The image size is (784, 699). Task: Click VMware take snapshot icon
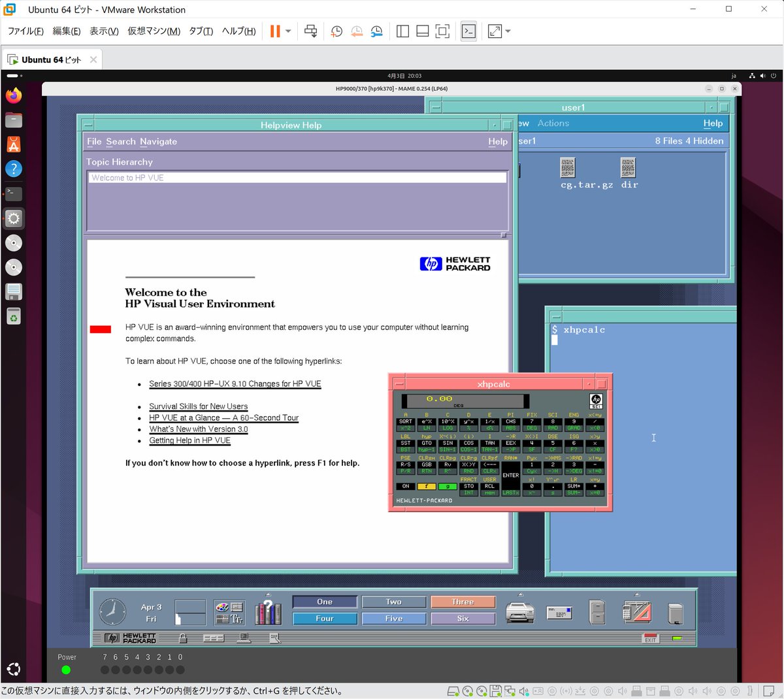coord(336,31)
